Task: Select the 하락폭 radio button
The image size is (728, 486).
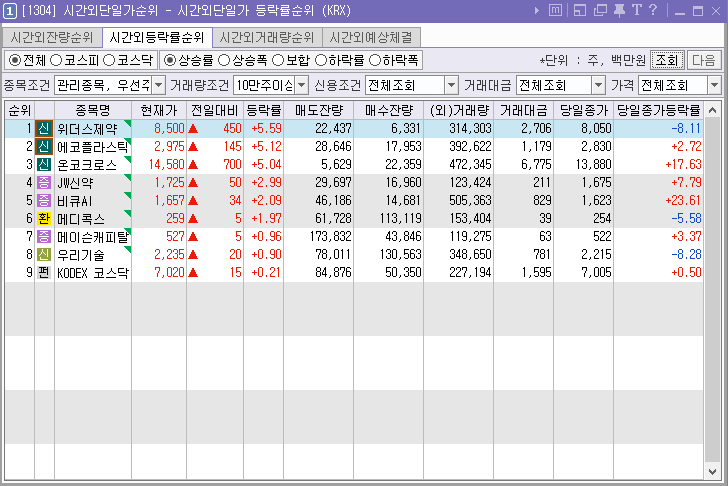Action: (x=375, y=60)
